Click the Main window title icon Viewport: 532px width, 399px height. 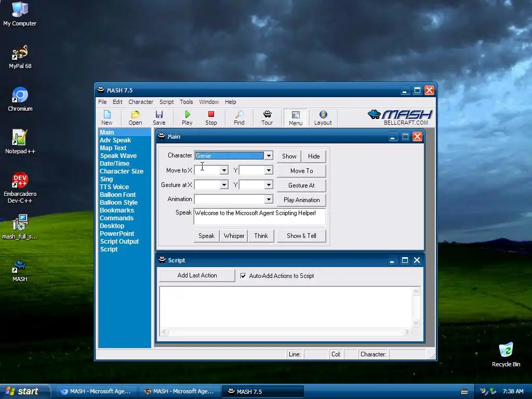(162, 136)
